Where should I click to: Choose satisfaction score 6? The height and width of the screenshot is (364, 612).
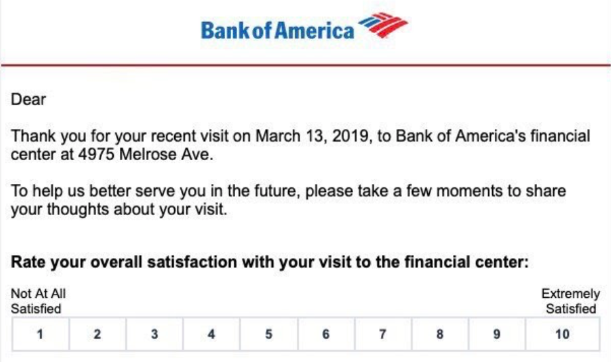pyautogui.click(x=326, y=334)
